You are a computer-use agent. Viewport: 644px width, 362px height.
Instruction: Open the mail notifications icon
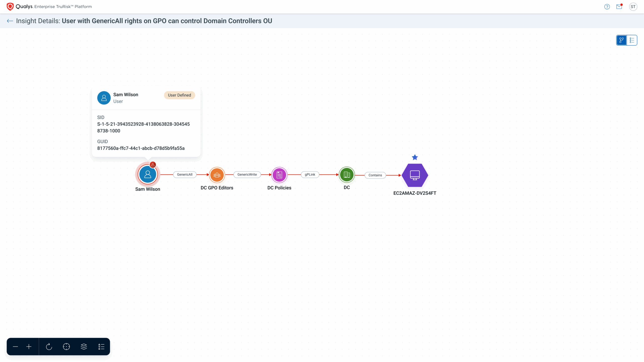(619, 7)
